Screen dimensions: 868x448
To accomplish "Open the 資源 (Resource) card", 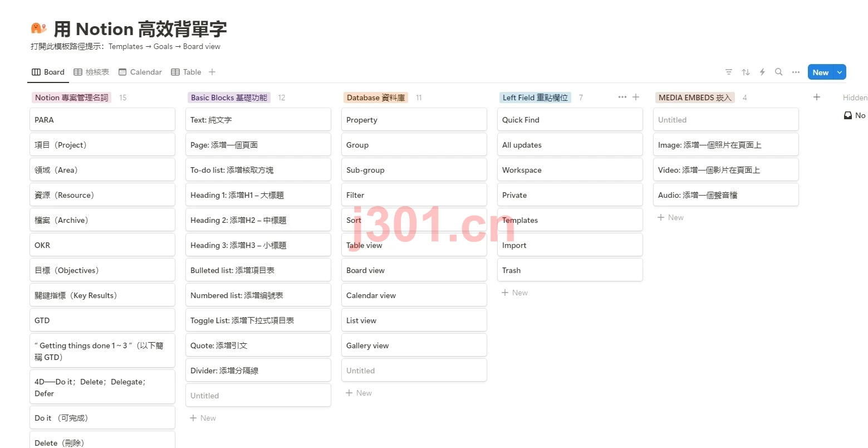I will (x=102, y=195).
